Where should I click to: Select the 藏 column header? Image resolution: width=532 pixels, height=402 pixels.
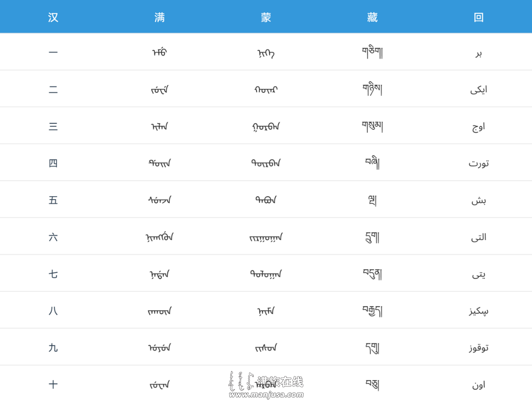click(x=372, y=17)
